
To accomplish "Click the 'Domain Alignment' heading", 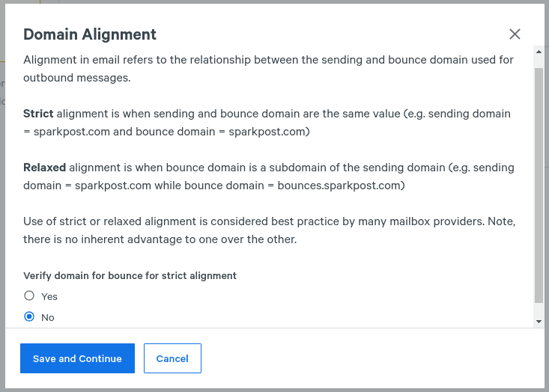I will tap(90, 34).
